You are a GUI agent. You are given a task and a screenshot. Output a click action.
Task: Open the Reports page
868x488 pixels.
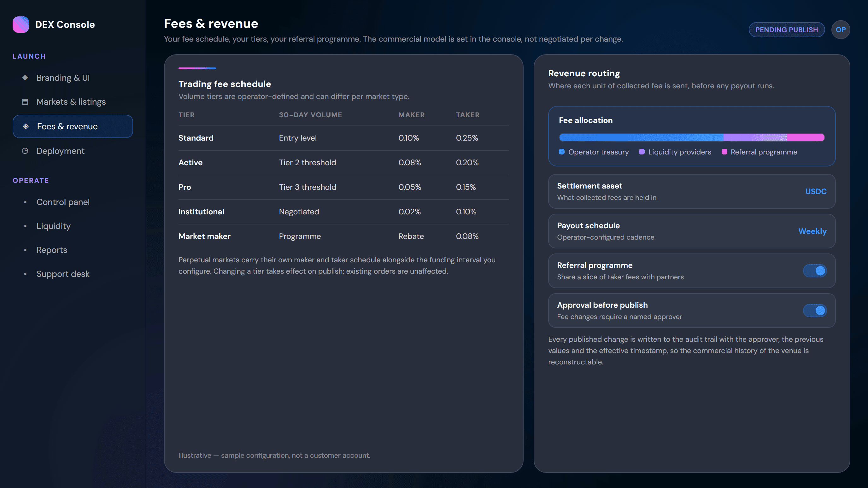coord(73,250)
